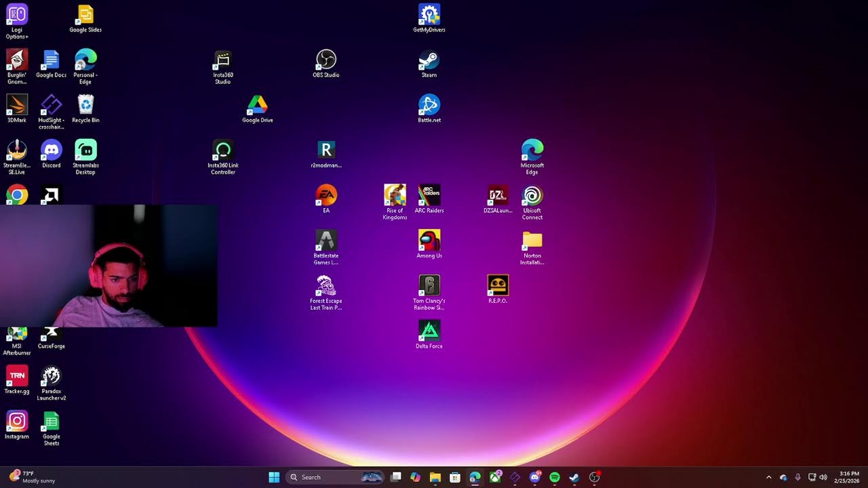
Task: Select Tom Clancy's Rainbow Six icon
Action: (429, 293)
